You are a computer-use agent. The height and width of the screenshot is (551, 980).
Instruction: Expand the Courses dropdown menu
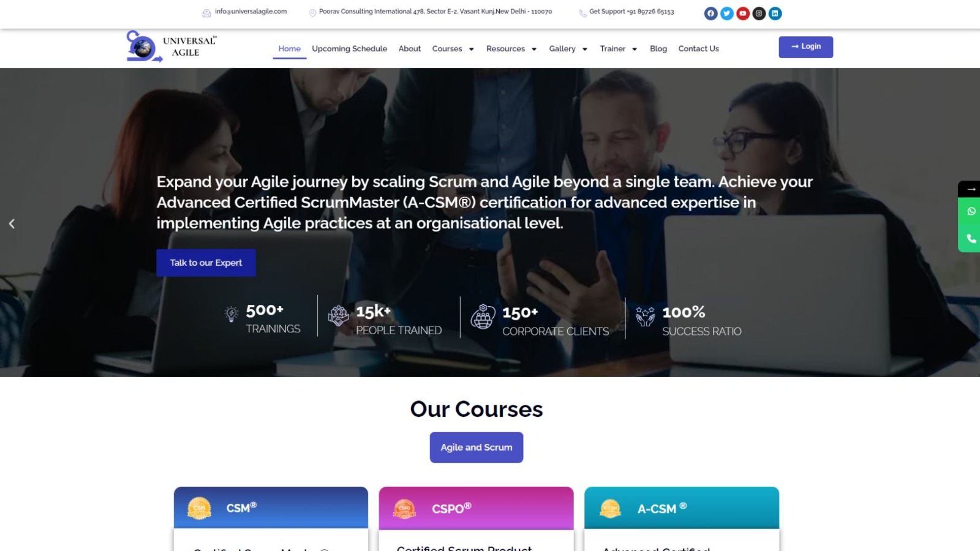(x=453, y=49)
